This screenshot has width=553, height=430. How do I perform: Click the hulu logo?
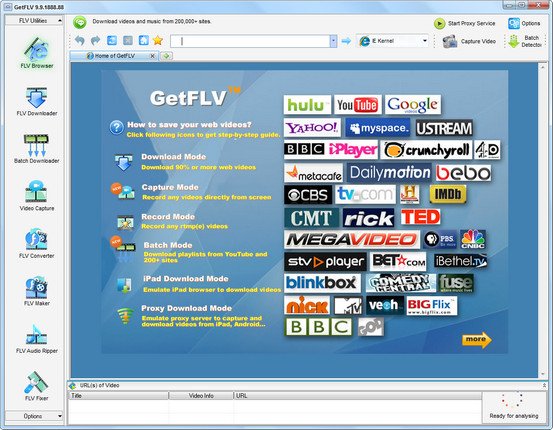(x=307, y=104)
